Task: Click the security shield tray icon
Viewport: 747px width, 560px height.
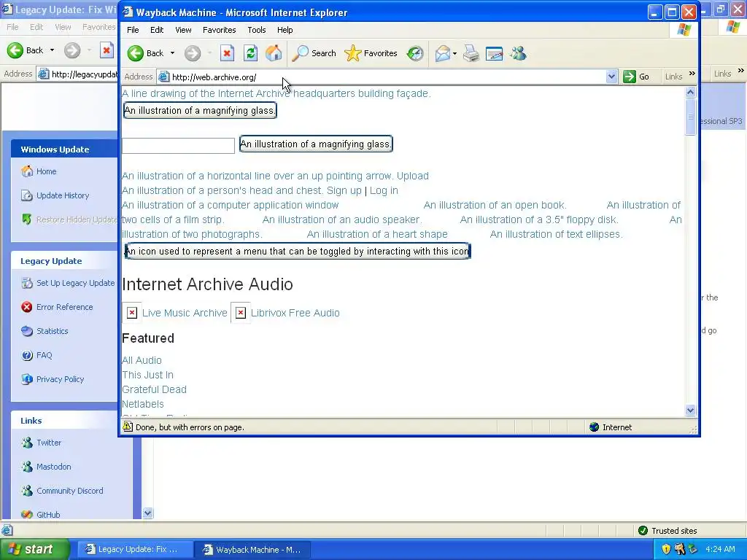Action: (x=666, y=550)
